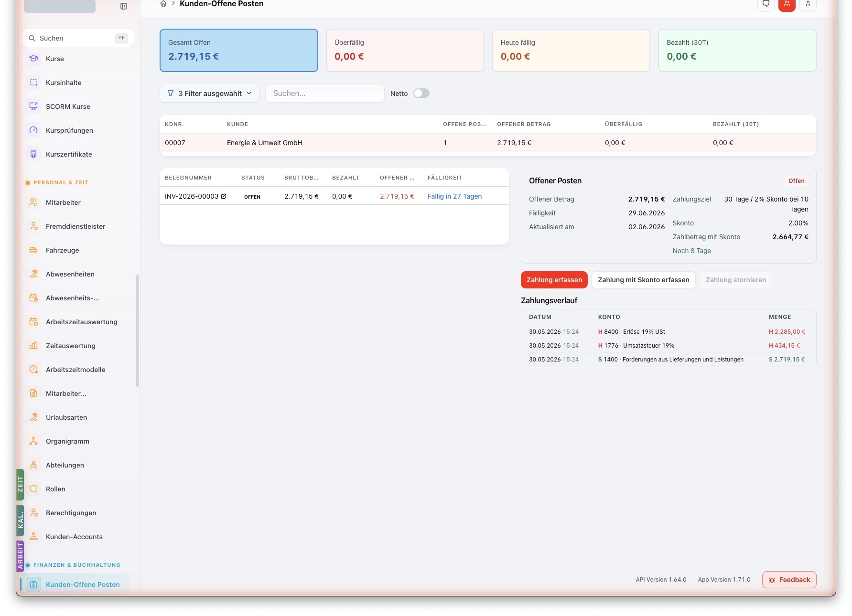The width and height of the screenshot is (852, 616).
Task: Click the red users icon button
Action: coord(787,4)
